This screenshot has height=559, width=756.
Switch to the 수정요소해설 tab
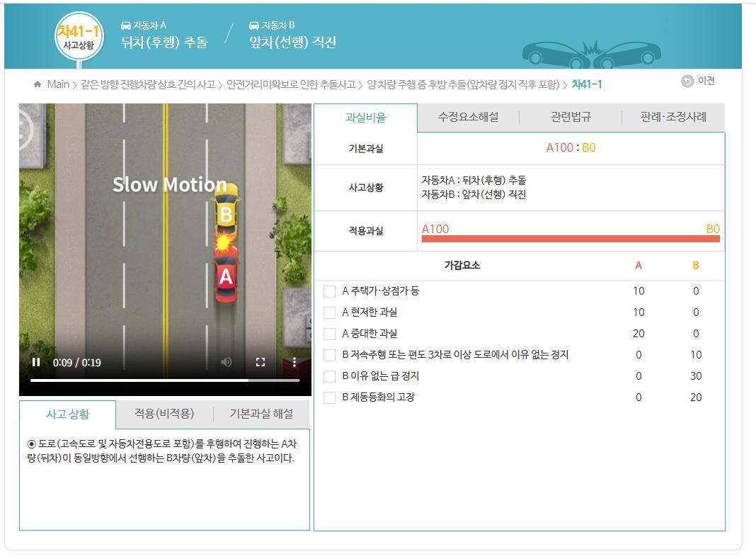(x=468, y=118)
